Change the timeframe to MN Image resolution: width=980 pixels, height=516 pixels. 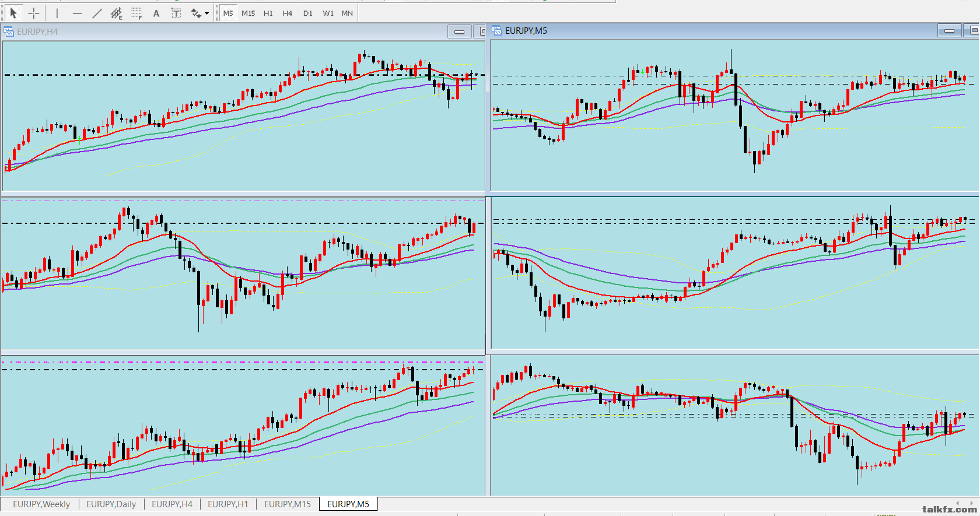point(347,13)
